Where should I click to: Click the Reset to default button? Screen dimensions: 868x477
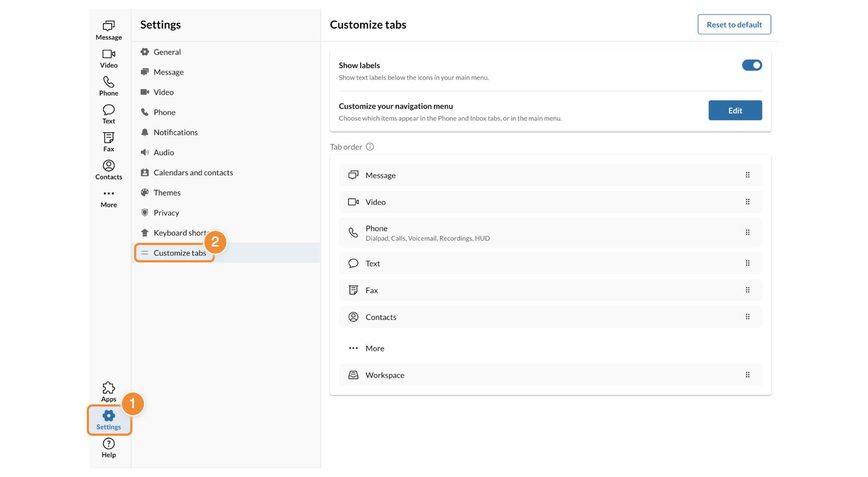[x=734, y=24]
